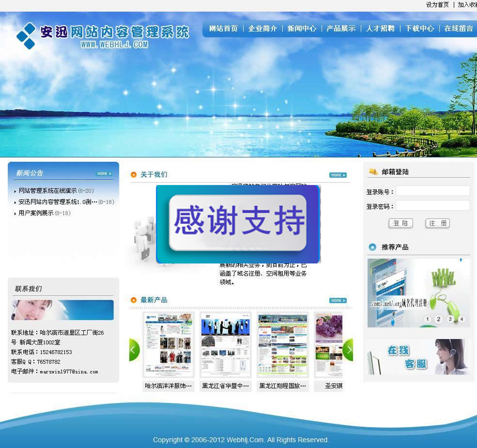Select slide 1 in 推荐产品 banner
The height and width of the screenshot is (448, 477).
click(x=427, y=319)
